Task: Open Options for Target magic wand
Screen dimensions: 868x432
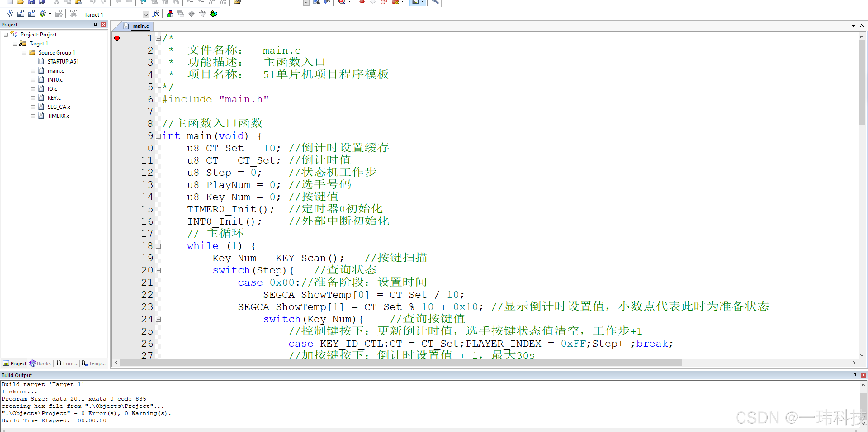Action: [156, 14]
